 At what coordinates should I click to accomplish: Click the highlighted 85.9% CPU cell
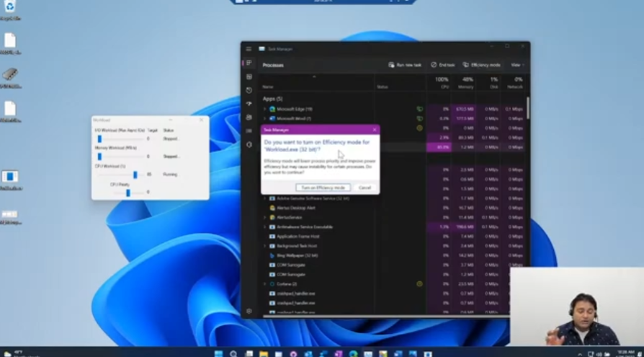click(x=439, y=147)
